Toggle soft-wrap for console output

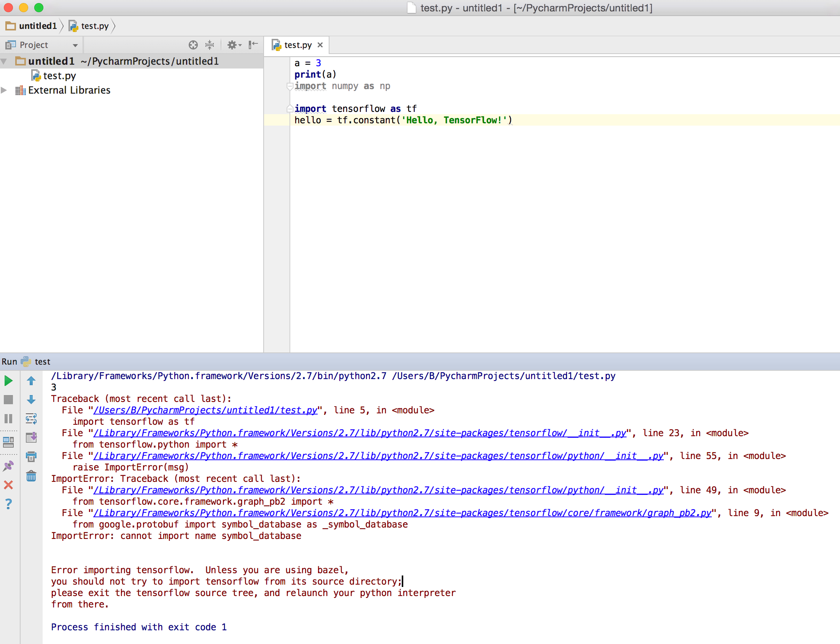tap(31, 419)
